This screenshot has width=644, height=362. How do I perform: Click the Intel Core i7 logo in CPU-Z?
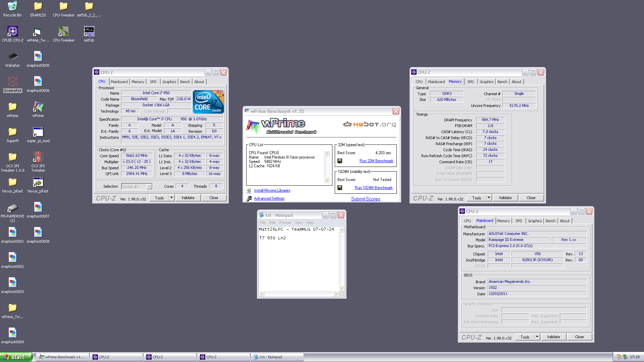tap(208, 102)
